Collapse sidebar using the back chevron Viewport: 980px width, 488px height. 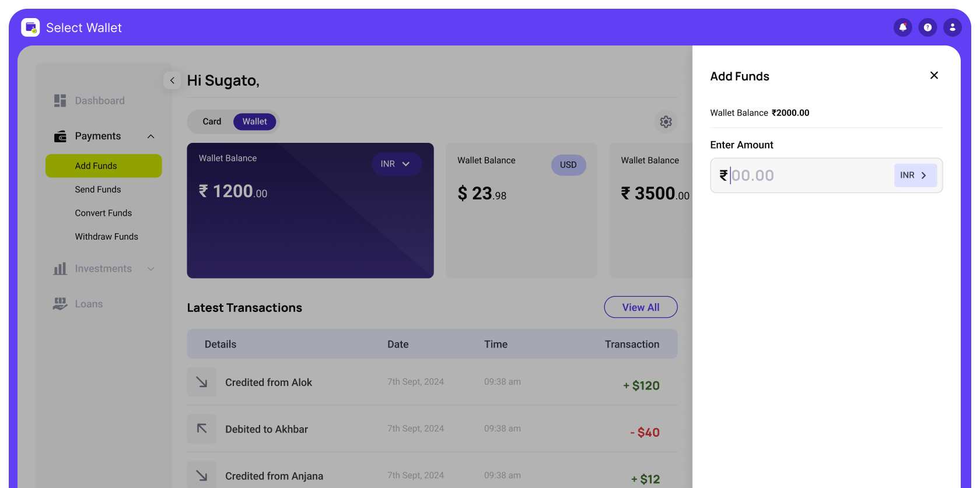pyautogui.click(x=172, y=80)
